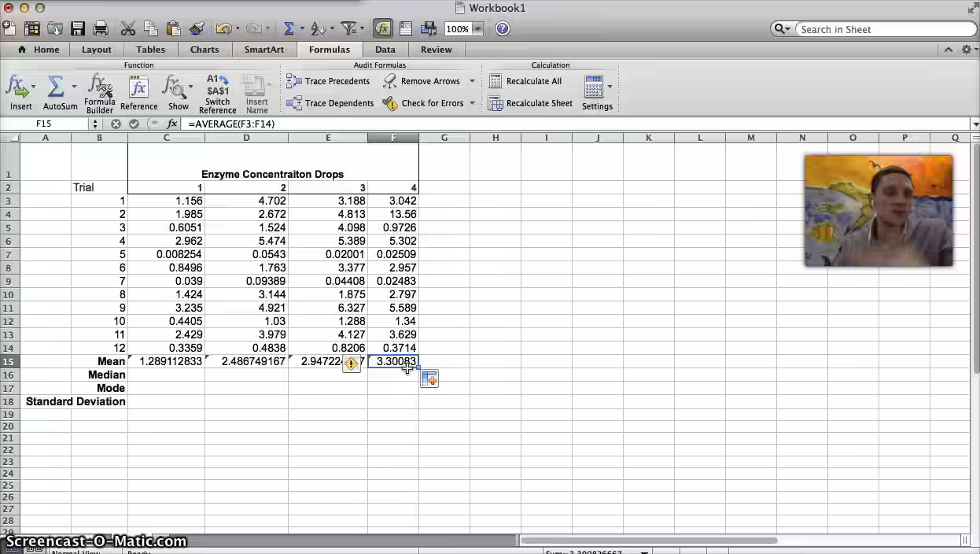Copy selection with the Copy icon
This screenshot has width=980, height=554.
(151, 29)
